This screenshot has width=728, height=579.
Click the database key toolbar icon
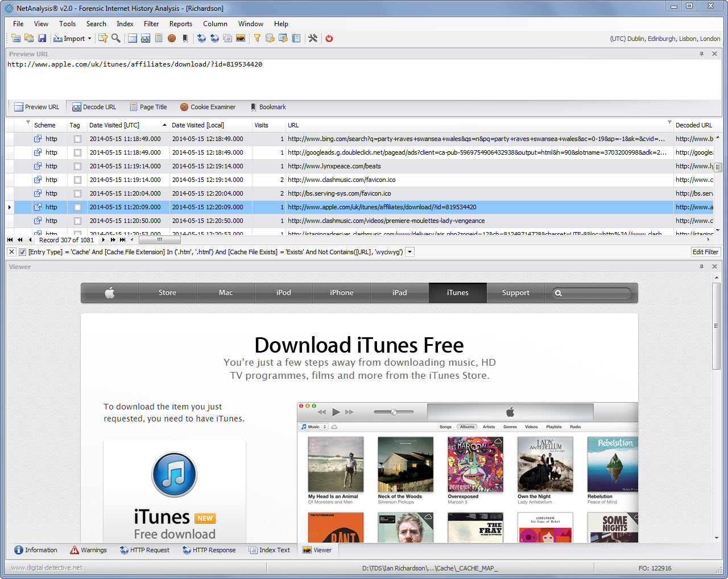tap(270, 38)
